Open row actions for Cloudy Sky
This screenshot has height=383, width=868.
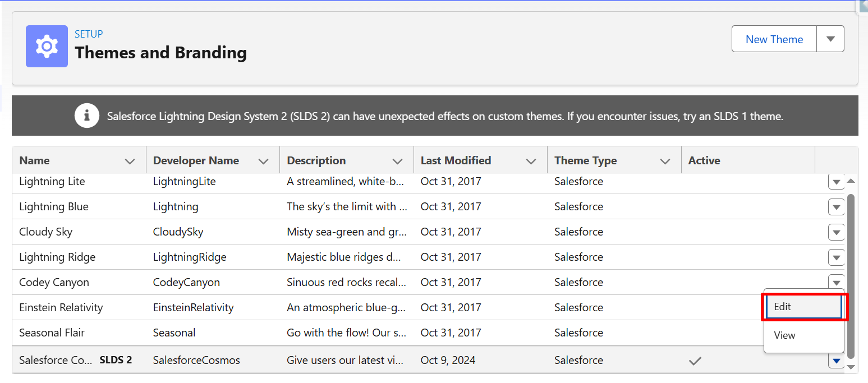pyautogui.click(x=836, y=232)
